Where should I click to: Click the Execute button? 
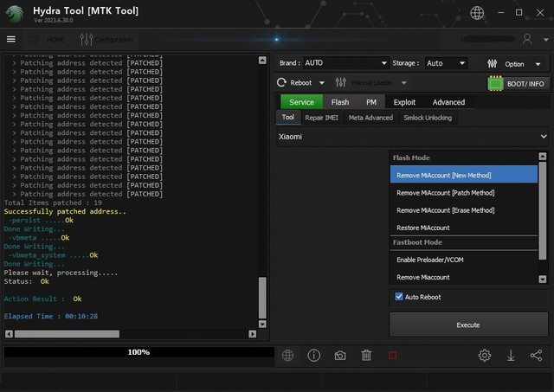click(x=468, y=325)
